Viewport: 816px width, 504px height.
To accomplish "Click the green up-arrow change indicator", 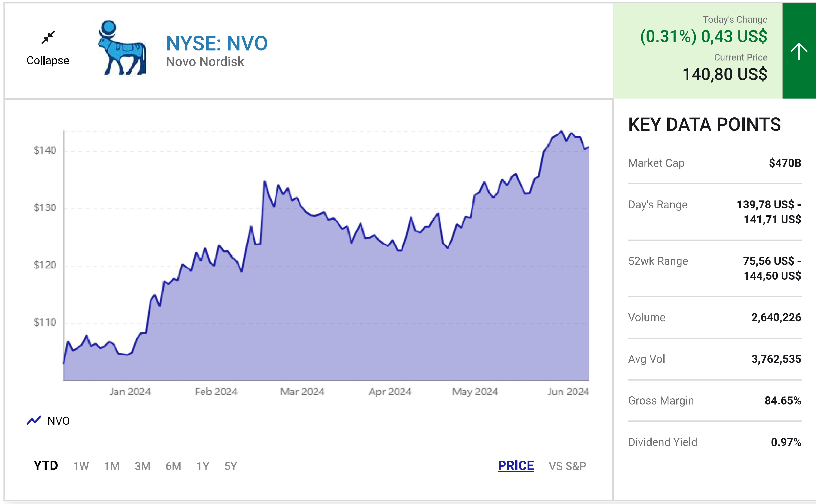I will point(799,51).
